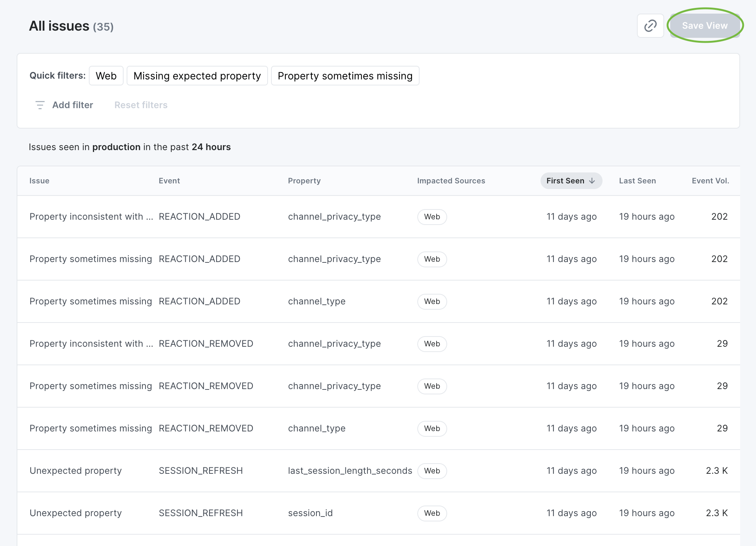Toggle the Web quick filter
The width and height of the screenshot is (756, 546).
coord(106,76)
